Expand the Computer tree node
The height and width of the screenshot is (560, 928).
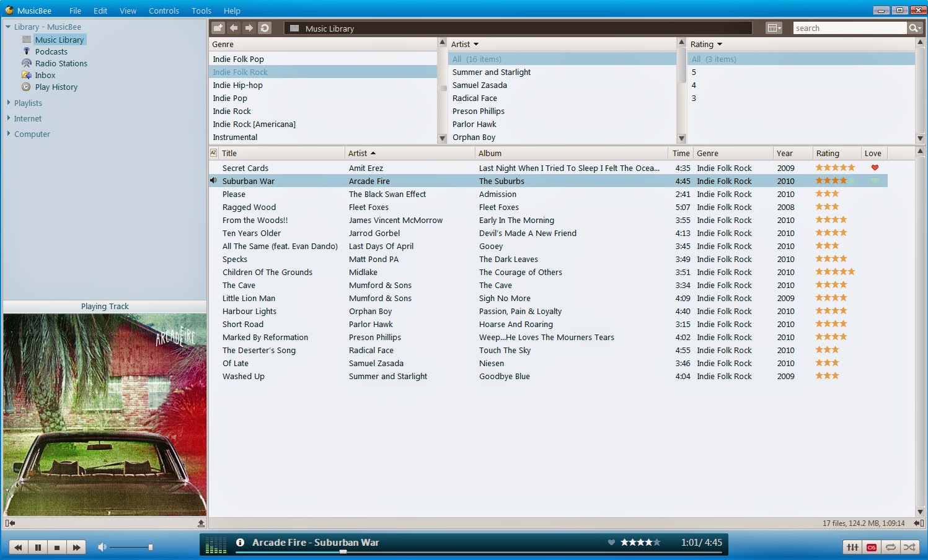click(9, 134)
